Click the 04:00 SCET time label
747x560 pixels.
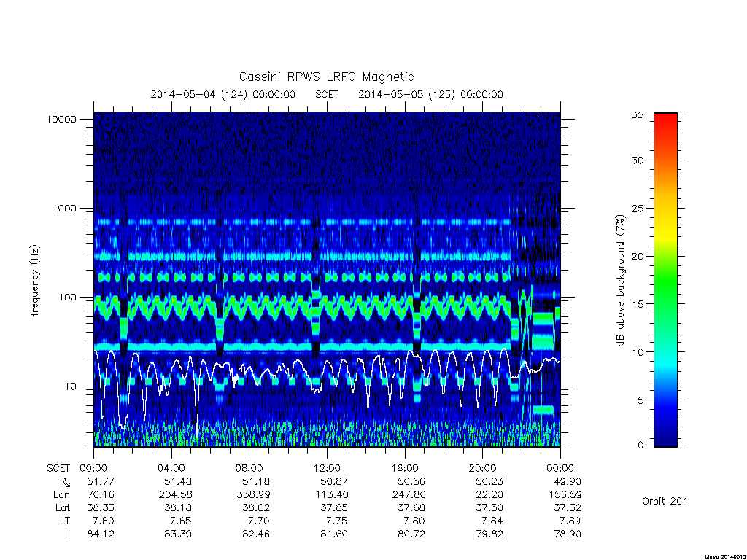(171, 468)
